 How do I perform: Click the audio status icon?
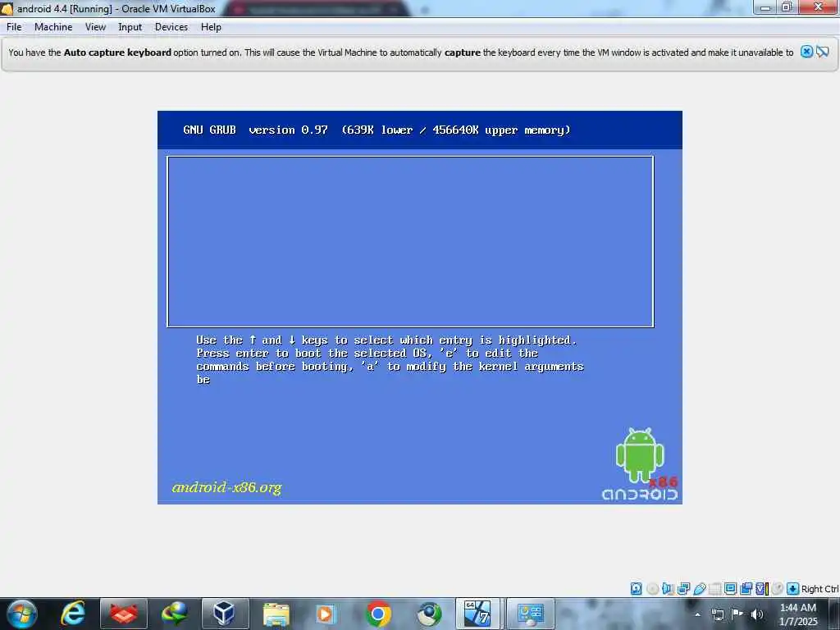coord(668,589)
